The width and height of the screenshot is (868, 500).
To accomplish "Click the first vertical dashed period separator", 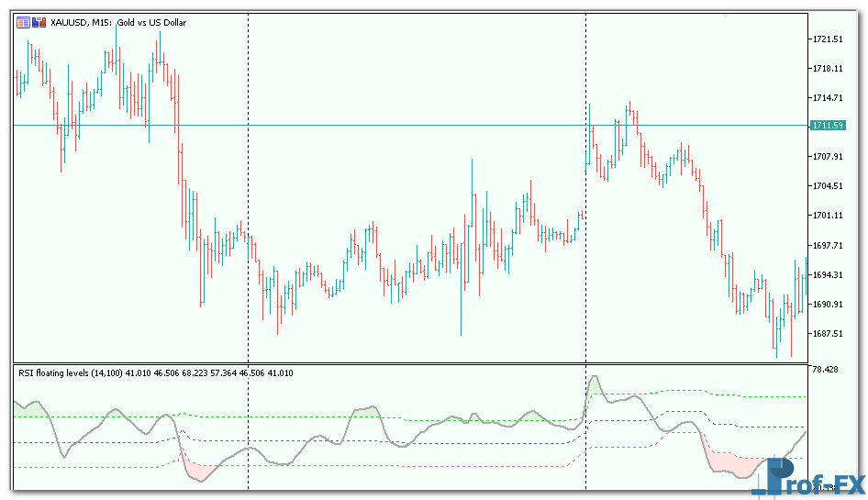I will [249, 183].
